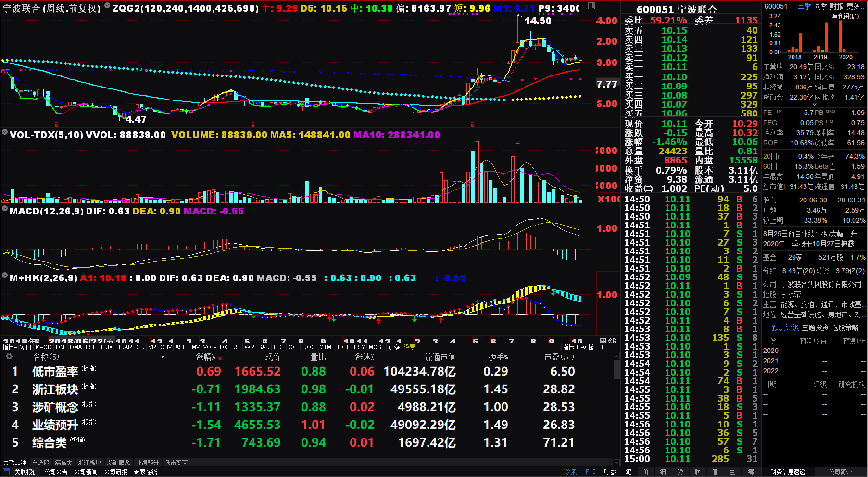
Task: Open the 主题投资 tab
Action: pos(815,327)
